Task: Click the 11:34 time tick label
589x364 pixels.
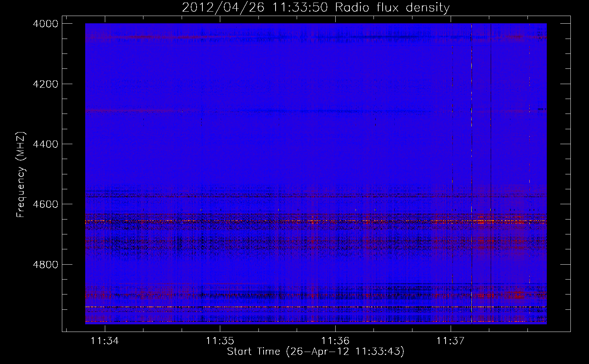Action: point(105,341)
